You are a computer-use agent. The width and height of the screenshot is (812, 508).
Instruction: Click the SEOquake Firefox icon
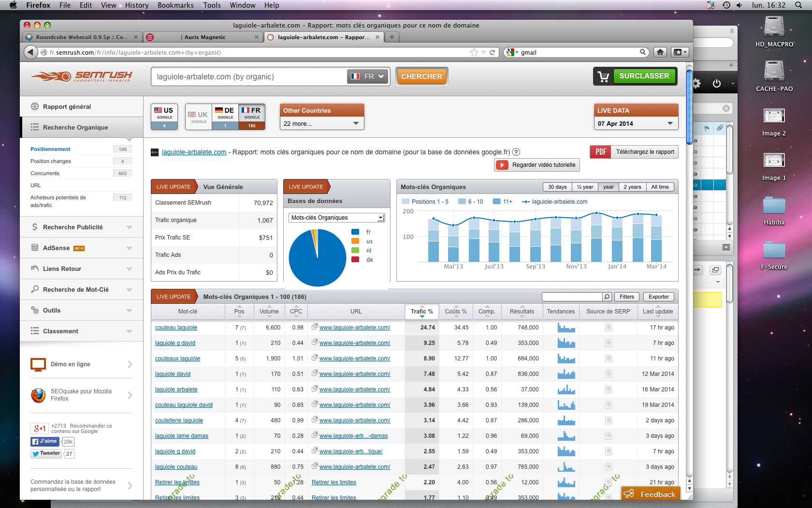click(x=38, y=395)
